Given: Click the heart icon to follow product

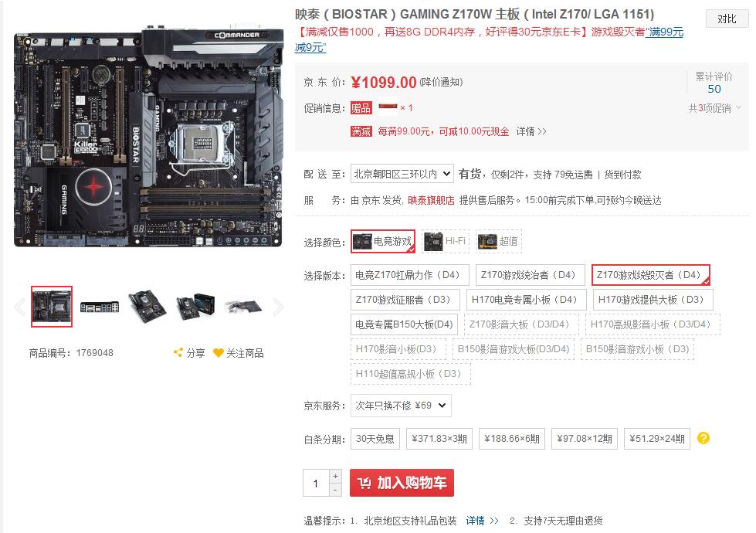Looking at the screenshot, I should [x=219, y=353].
